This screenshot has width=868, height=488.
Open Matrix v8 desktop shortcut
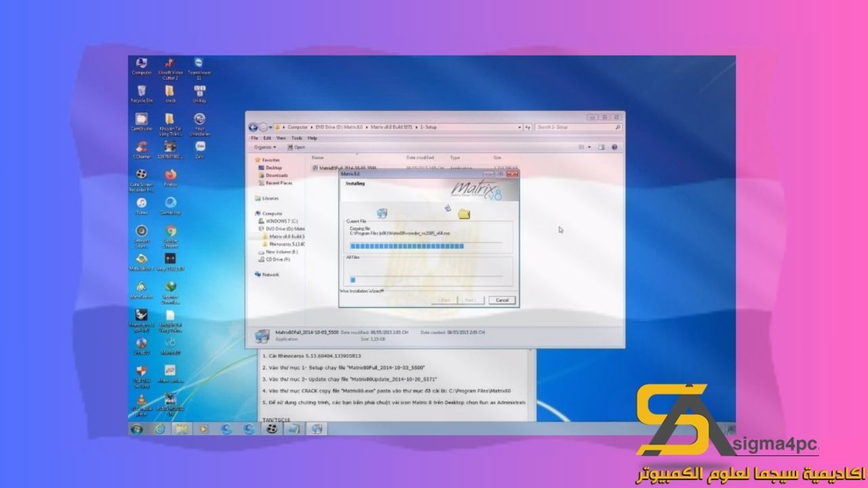point(170,346)
